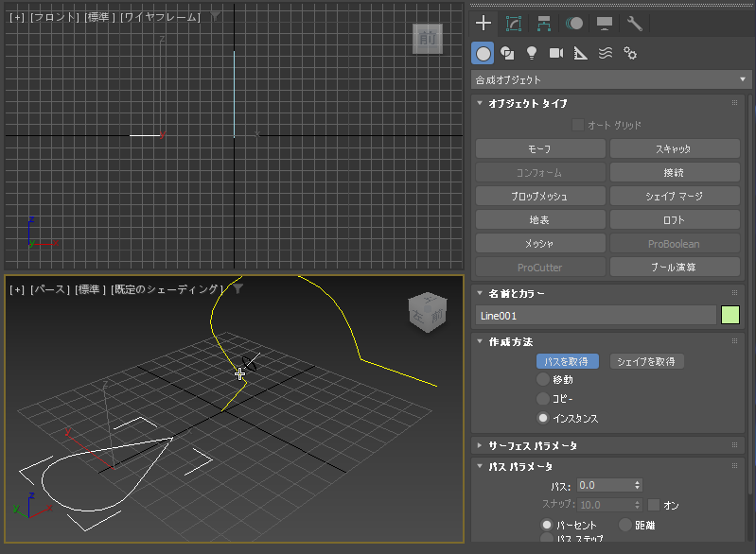Image resolution: width=756 pixels, height=554 pixels.
Task: Open the Perspective viewport filter funnel icon
Action: pyautogui.click(x=237, y=288)
